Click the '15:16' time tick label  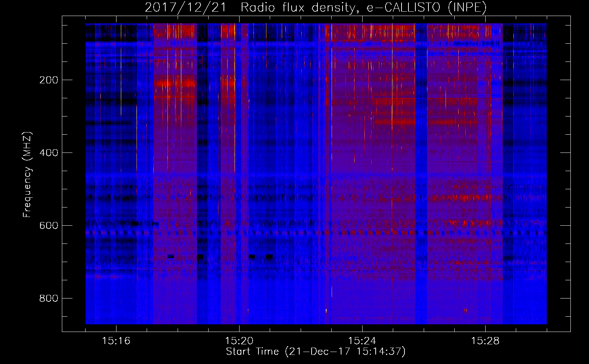pyautogui.click(x=116, y=341)
